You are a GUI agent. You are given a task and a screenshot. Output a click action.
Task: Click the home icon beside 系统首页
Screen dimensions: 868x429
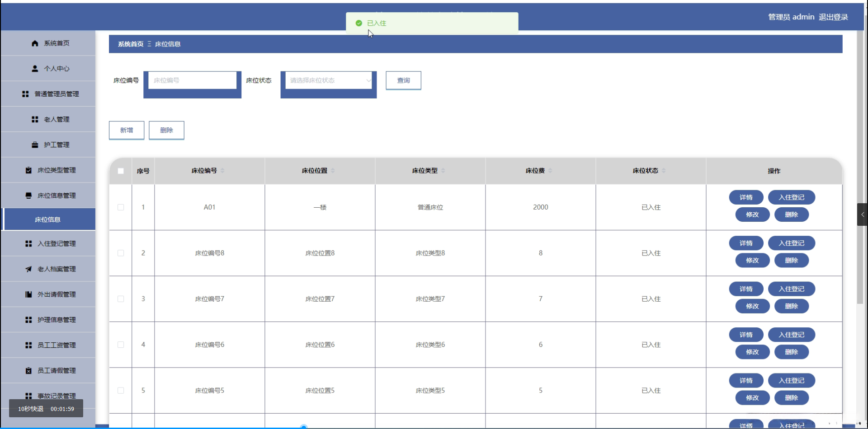point(35,43)
